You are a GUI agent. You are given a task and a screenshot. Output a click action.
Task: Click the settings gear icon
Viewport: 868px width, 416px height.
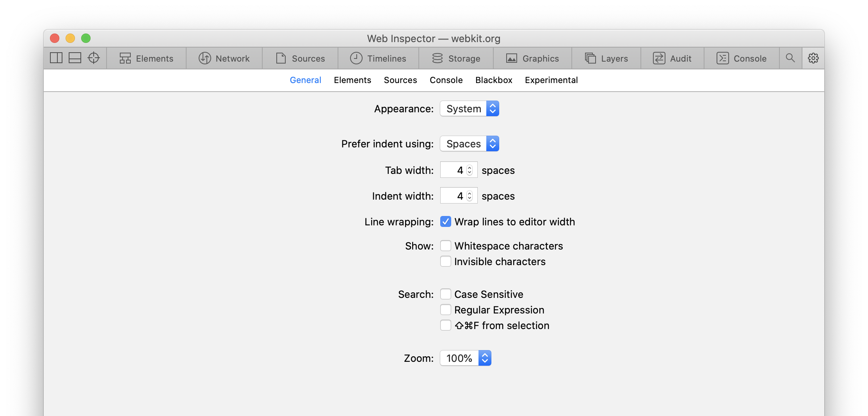(813, 58)
